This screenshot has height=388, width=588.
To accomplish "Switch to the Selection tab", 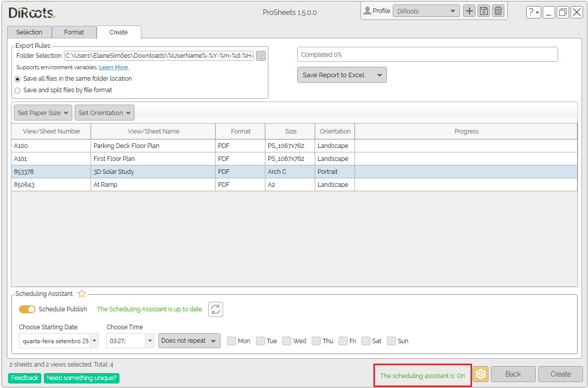I will 29,32.
